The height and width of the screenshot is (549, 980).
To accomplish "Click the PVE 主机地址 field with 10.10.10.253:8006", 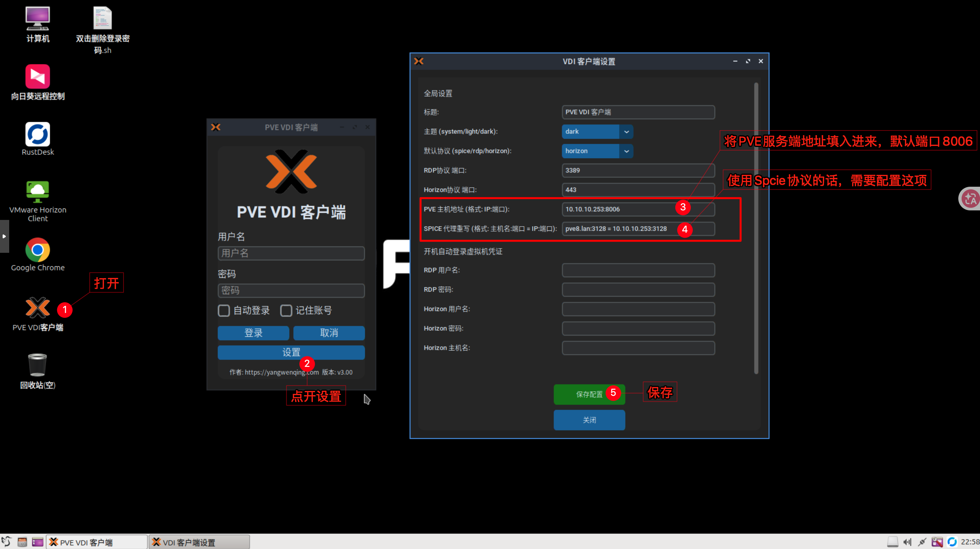I will (x=638, y=209).
